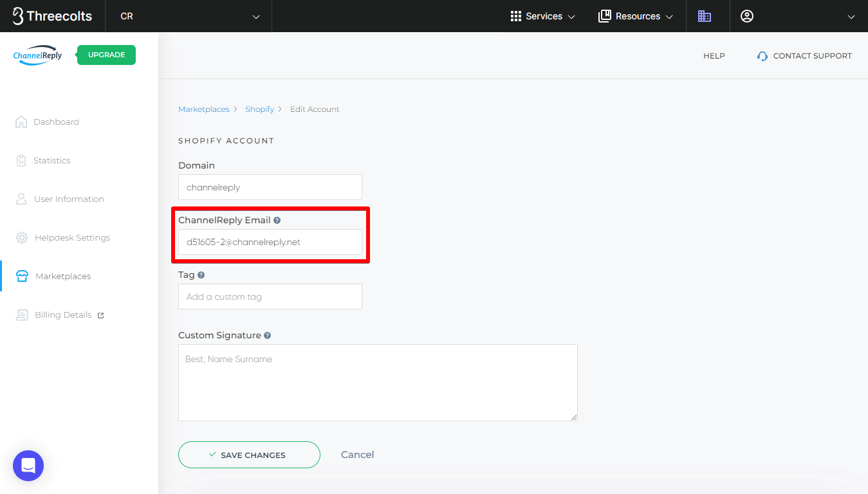Screen dimensions: 868x494
Task: Expand the Services chevron arrow
Action: [x=571, y=17]
